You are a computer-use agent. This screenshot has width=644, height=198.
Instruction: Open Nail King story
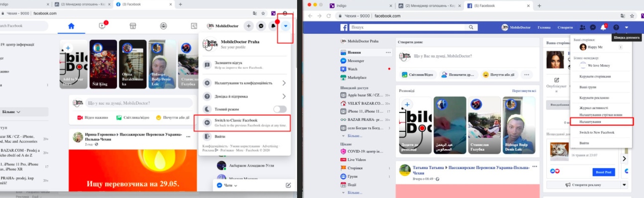(x=103, y=64)
